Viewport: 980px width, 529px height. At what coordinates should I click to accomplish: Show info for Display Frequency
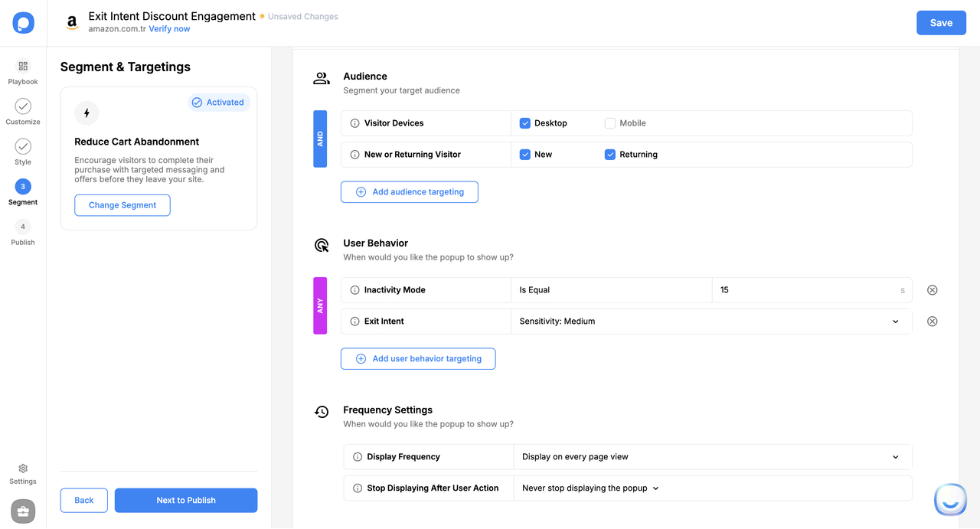point(358,457)
